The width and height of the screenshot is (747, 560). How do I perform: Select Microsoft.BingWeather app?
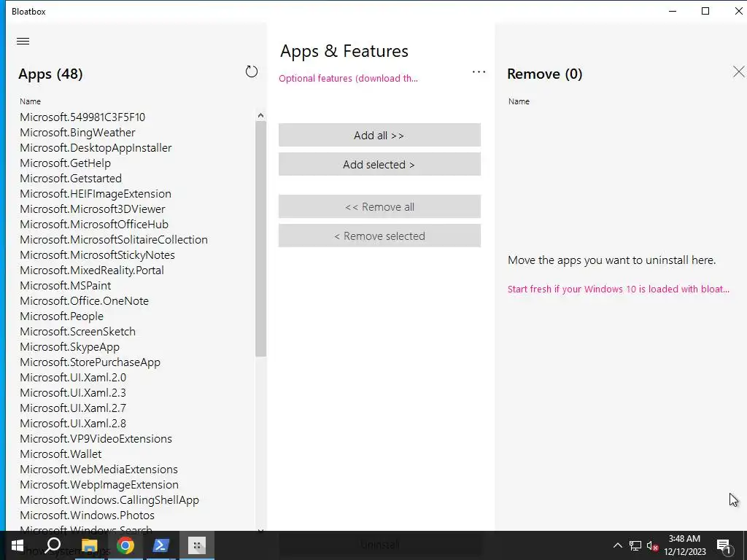77,133
